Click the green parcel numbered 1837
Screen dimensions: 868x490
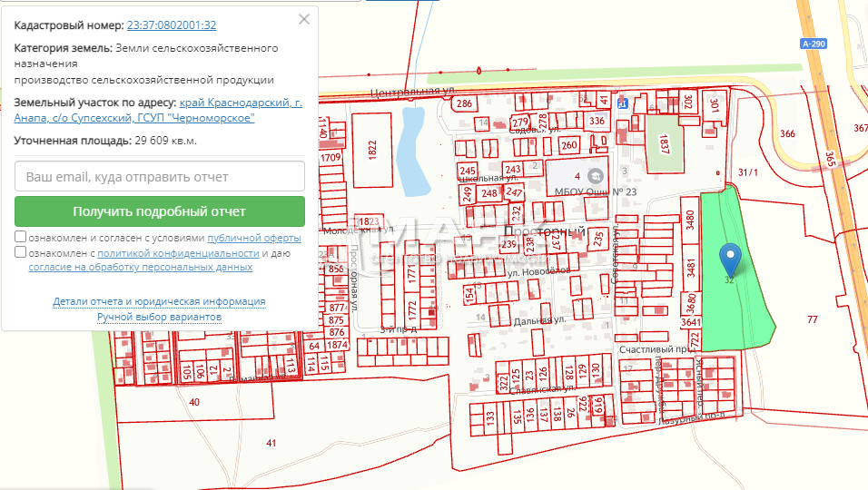coord(664,143)
